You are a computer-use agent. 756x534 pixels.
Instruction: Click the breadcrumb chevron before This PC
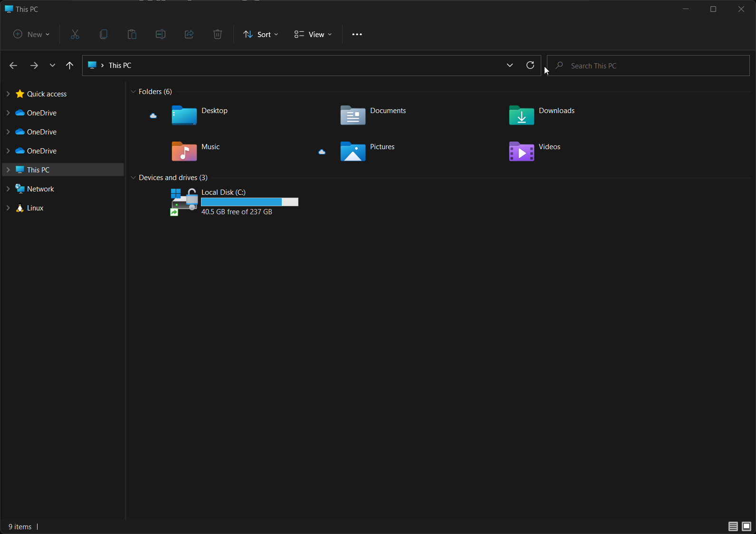[x=102, y=66]
